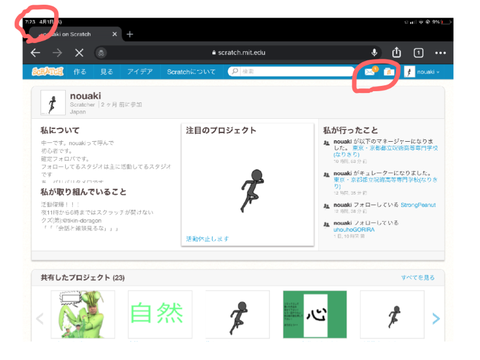Open the Scratchについて menu item
The width and height of the screenshot is (480, 360).
click(x=191, y=72)
